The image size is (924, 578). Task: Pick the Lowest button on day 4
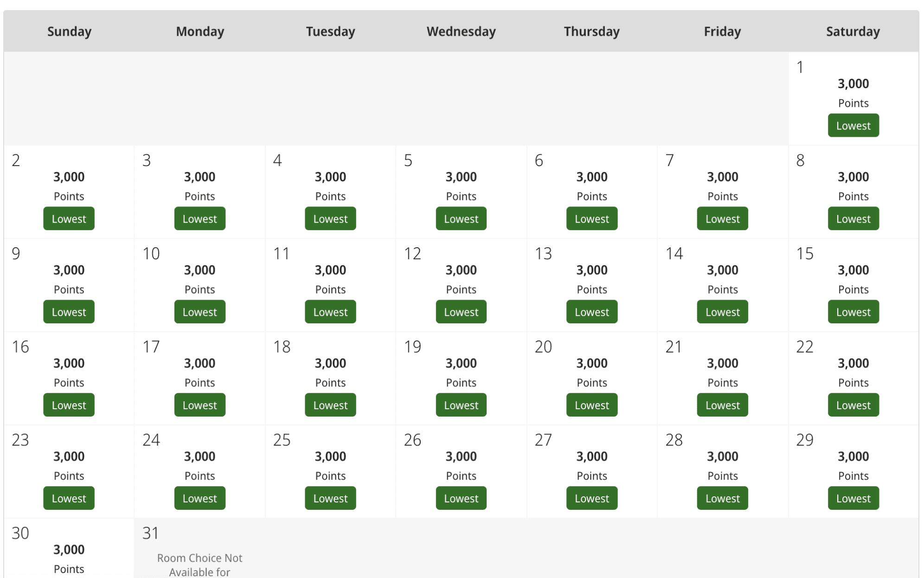330,218
